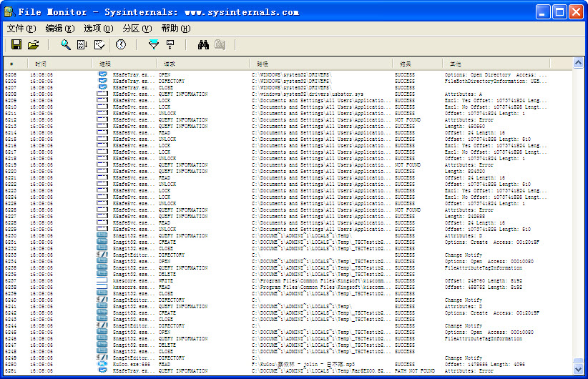Click the PATH NOT FOUND result in row 6251
This screenshot has height=379, width=588.
[414, 370]
